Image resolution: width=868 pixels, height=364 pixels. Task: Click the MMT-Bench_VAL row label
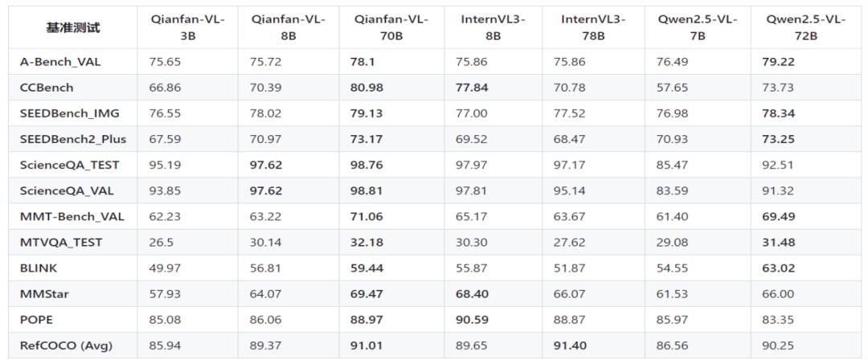tap(72, 216)
